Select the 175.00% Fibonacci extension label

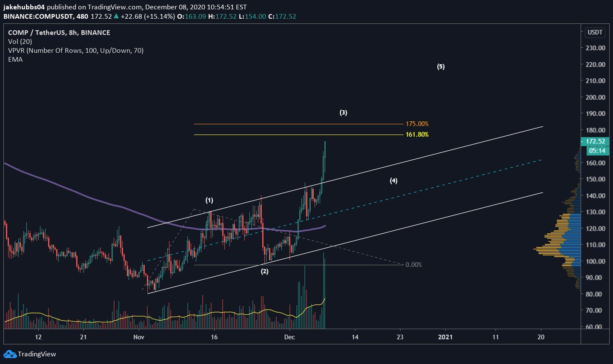[416, 123]
